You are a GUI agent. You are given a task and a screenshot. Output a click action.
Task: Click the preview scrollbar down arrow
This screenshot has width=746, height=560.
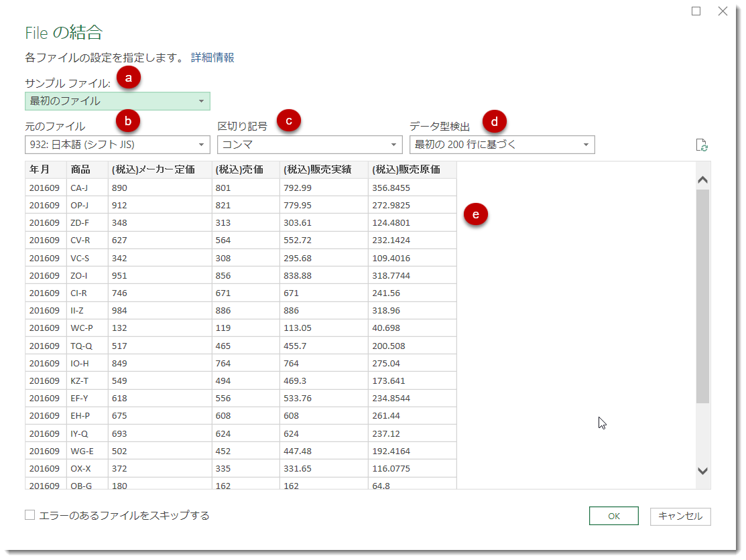point(702,471)
